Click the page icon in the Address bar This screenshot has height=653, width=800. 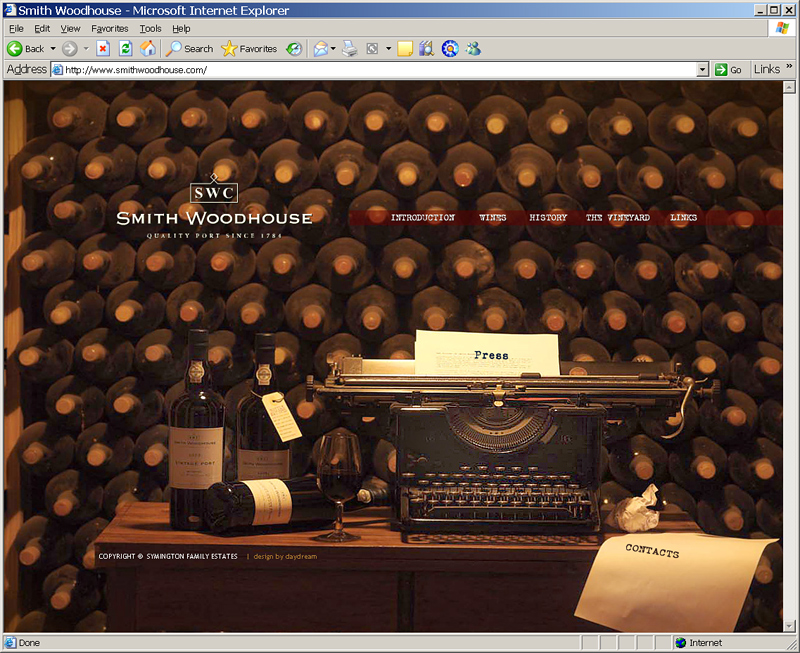(58, 70)
